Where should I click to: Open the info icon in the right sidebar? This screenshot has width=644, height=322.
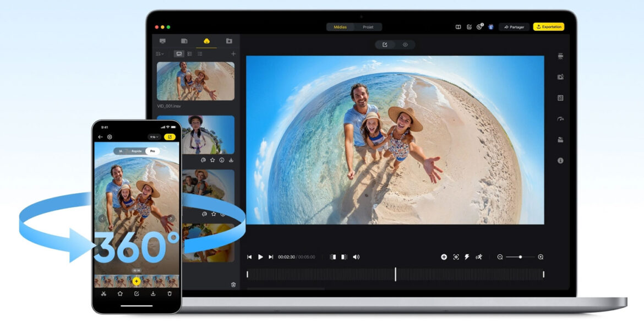560,161
